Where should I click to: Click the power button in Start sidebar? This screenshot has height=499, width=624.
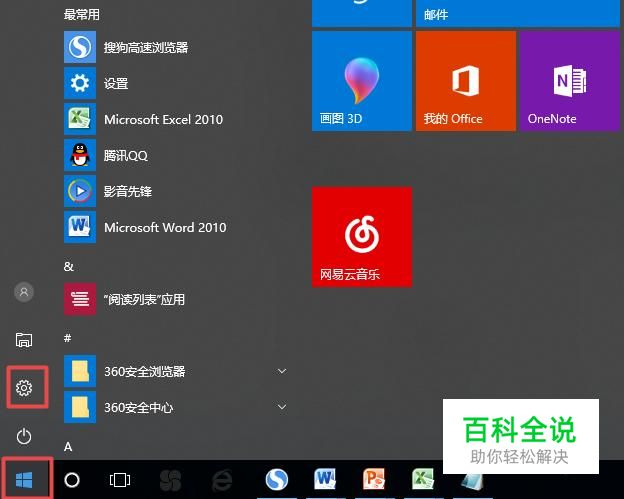click(24, 436)
